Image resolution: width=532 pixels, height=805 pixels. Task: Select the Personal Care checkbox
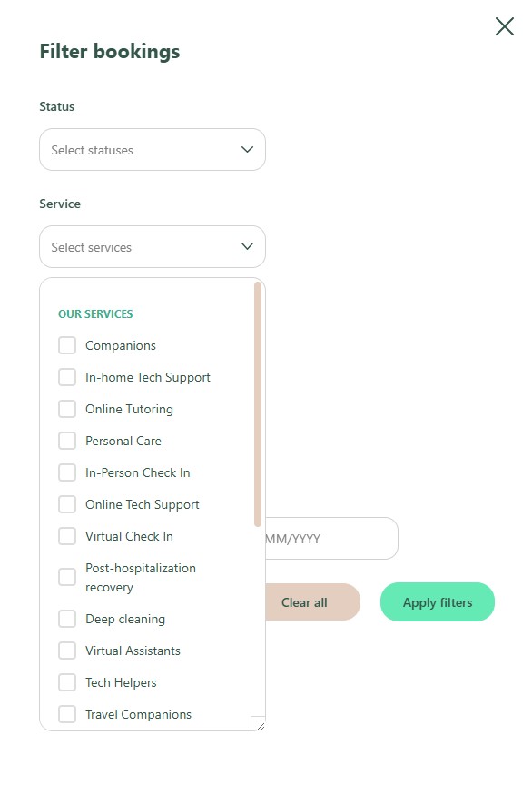[x=67, y=441]
